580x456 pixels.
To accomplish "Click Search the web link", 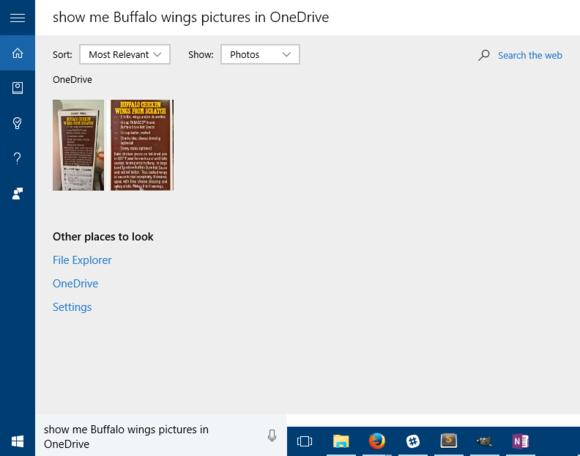I will tap(530, 55).
